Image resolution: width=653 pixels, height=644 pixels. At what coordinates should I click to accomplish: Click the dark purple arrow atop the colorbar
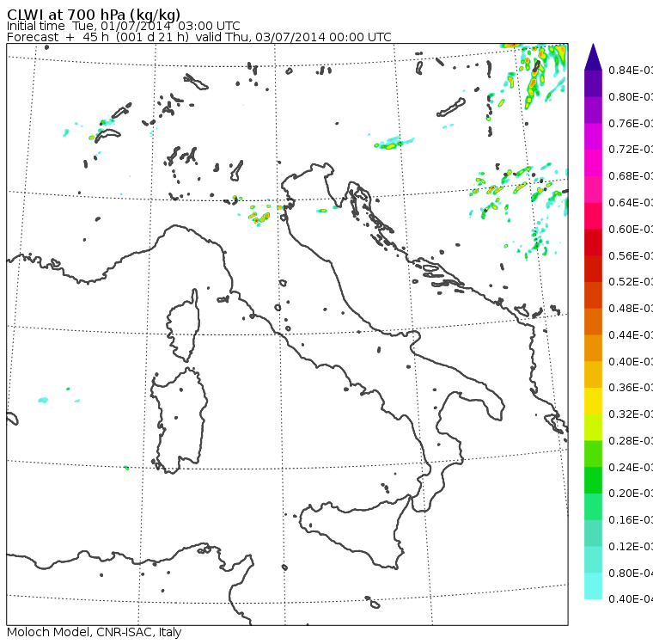[593, 57]
